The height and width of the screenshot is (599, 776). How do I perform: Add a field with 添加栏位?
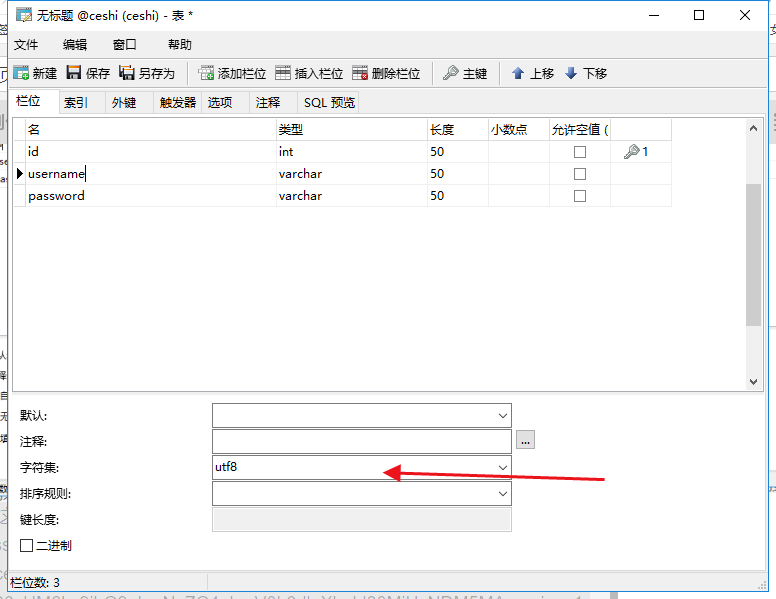point(232,73)
